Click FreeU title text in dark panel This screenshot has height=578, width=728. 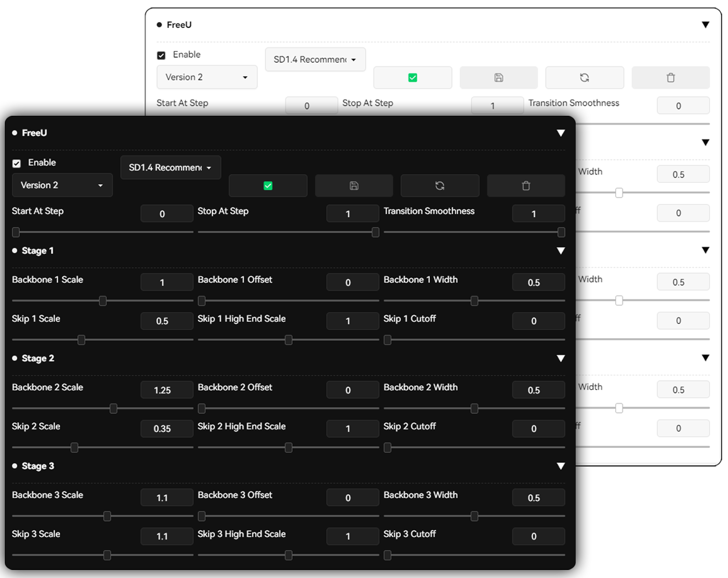pos(34,133)
